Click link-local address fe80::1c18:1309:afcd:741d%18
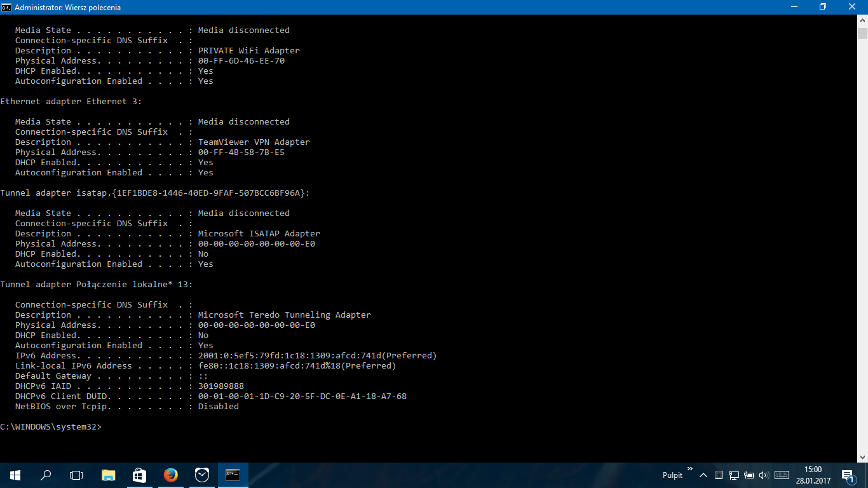The image size is (868, 488). [297, 366]
